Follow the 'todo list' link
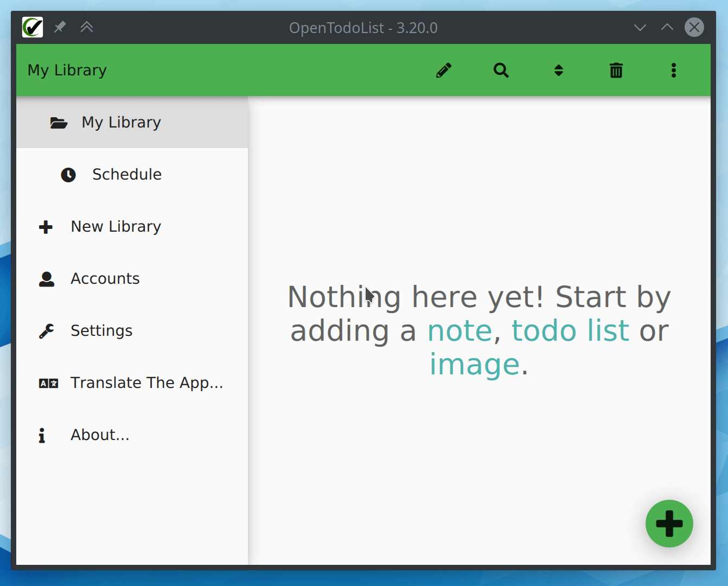This screenshot has width=728, height=586. tap(570, 331)
